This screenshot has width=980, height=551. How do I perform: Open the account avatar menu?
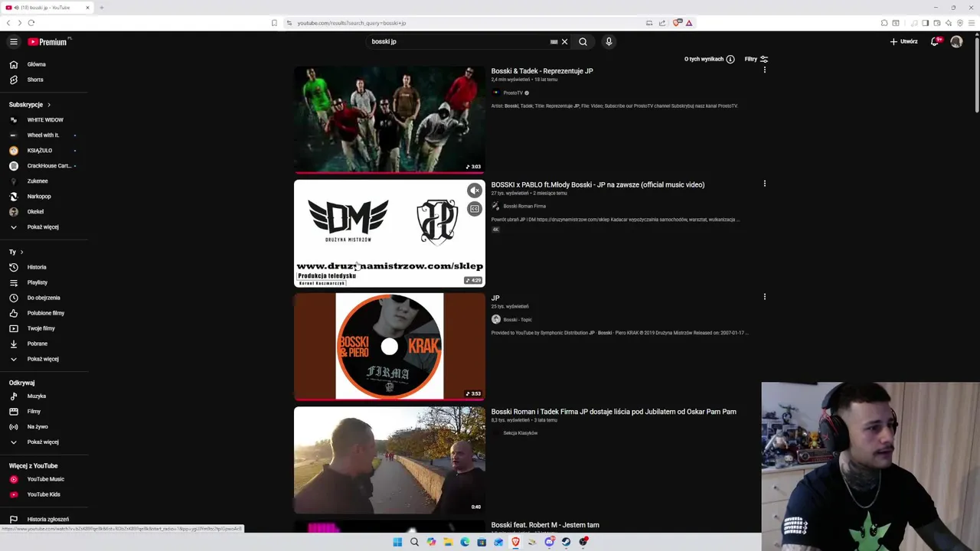tap(956, 42)
